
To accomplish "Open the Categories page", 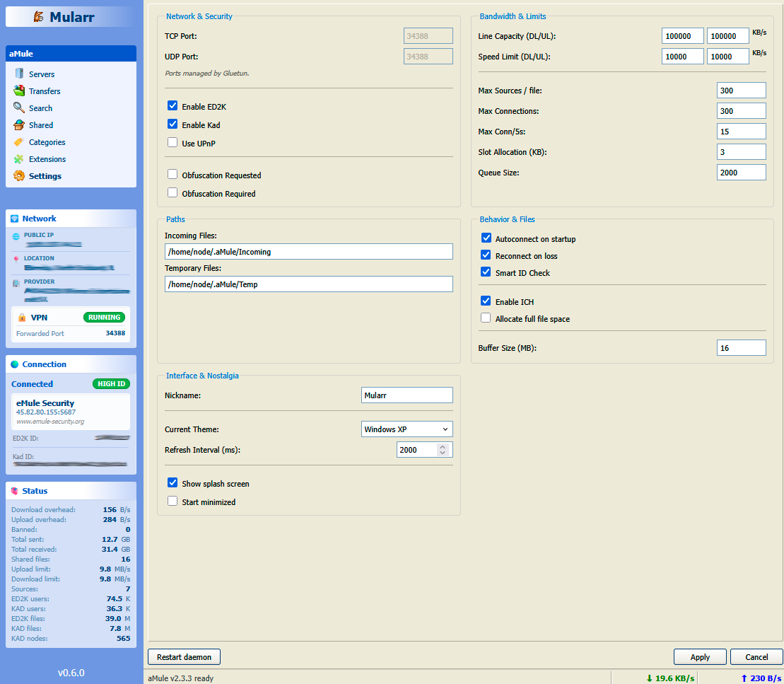I will click(x=47, y=142).
